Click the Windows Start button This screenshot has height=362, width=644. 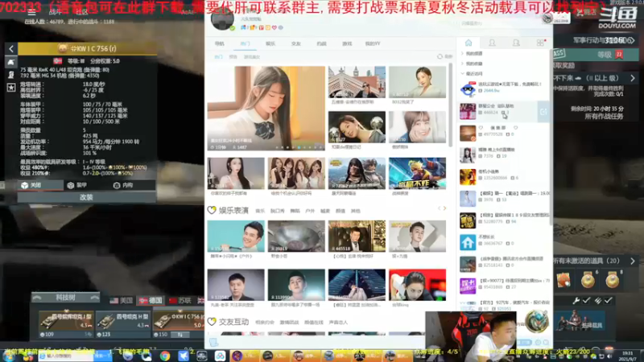(9, 356)
